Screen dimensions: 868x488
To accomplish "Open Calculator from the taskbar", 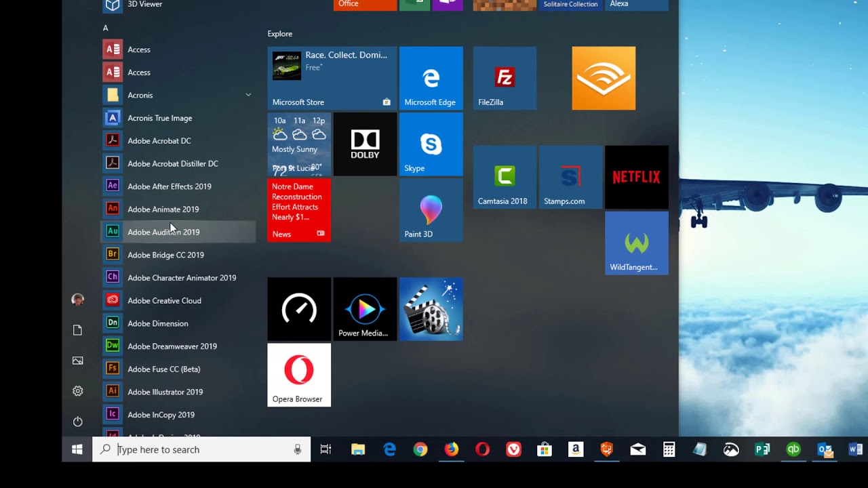I will (669, 449).
